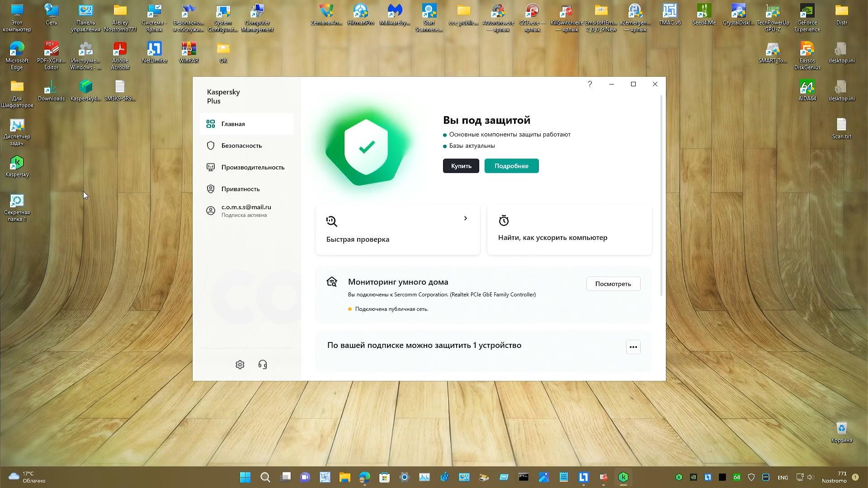The image size is (868, 488).
Task: Click the help question mark icon
Action: tap(590, 84)
